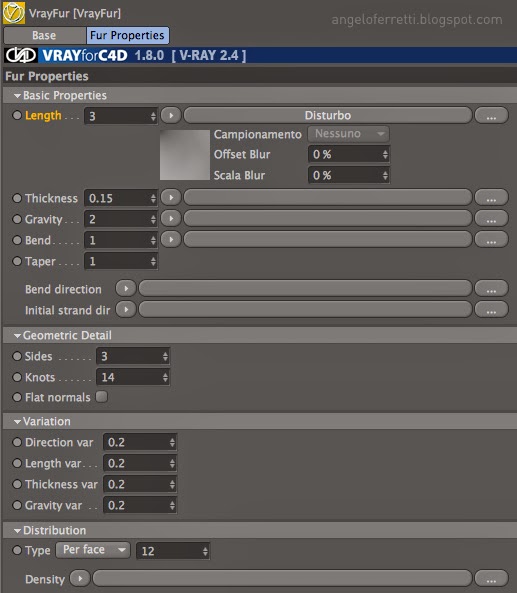Click the Taper stepper arrows
The width and height of the screenshot is (517, 593).
click(153, 261)
